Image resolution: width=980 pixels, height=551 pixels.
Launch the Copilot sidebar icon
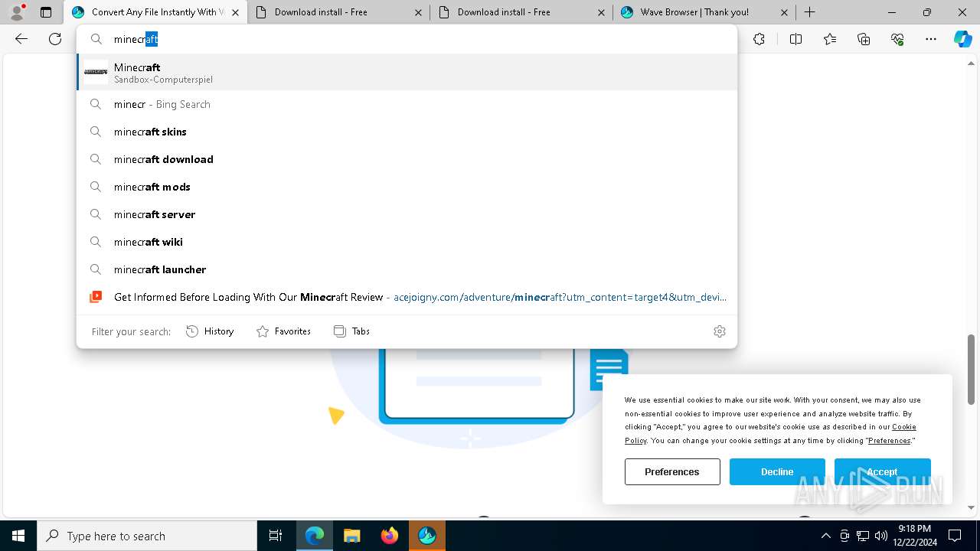click(x=962, y=39)
